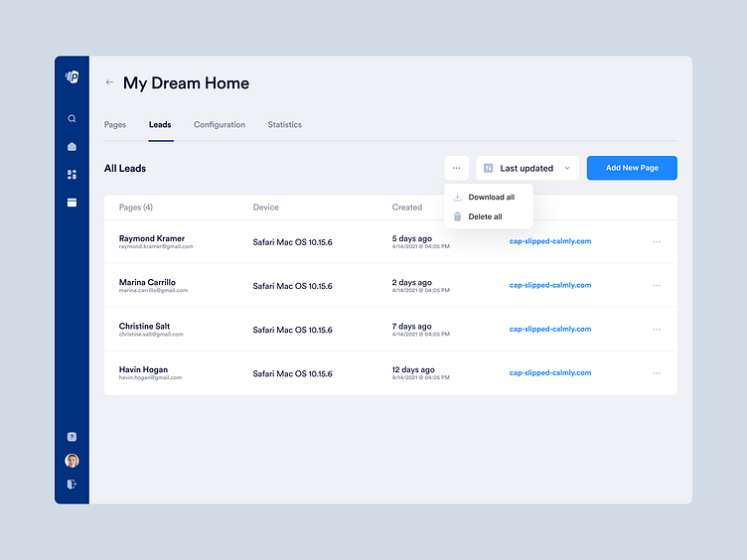Expand the Last updated sort dropdown
This screenshot has height=560, width=747.
coord(527,168)
